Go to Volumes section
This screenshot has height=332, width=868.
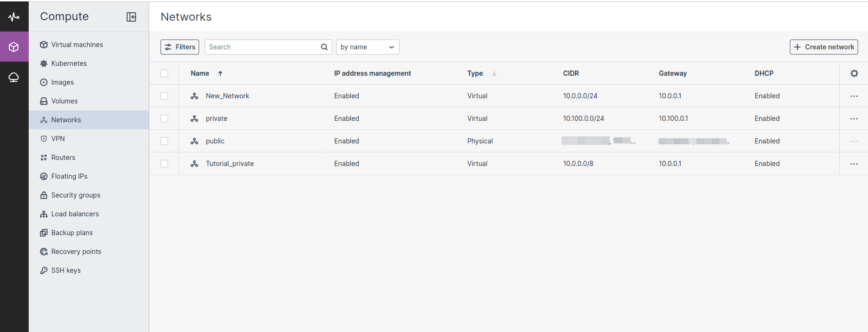click(x=88, y=101)
